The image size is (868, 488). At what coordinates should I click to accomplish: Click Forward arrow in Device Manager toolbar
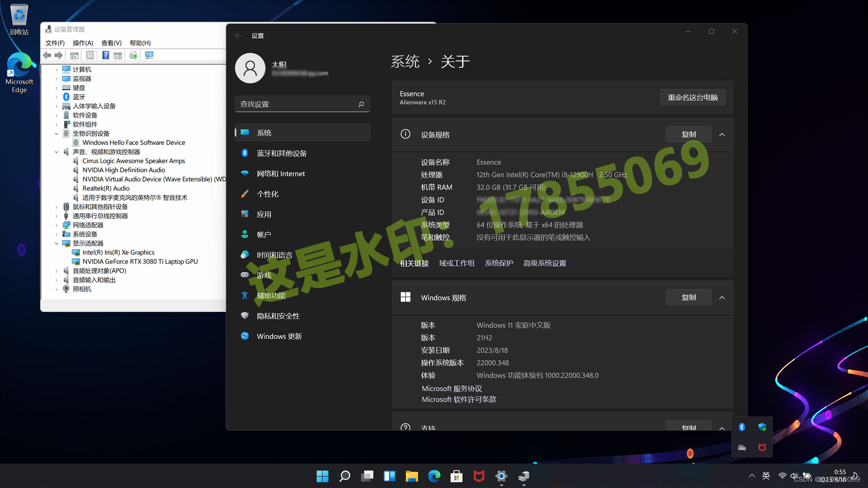point(59,55)
